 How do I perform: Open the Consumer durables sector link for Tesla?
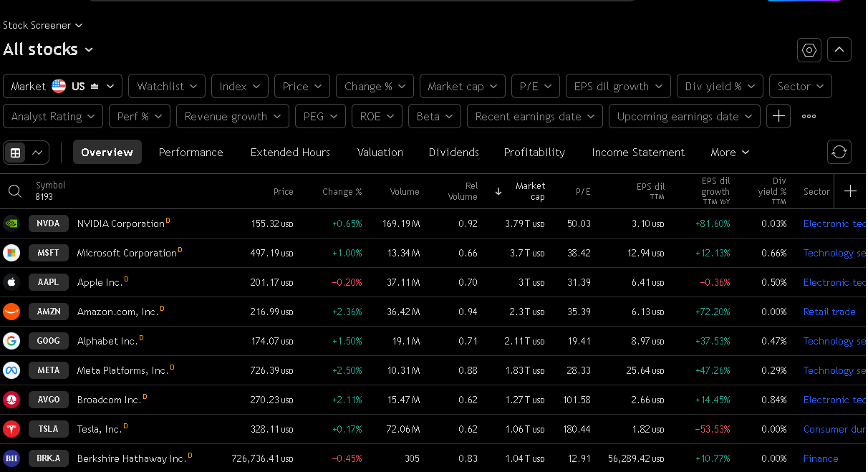835,429
